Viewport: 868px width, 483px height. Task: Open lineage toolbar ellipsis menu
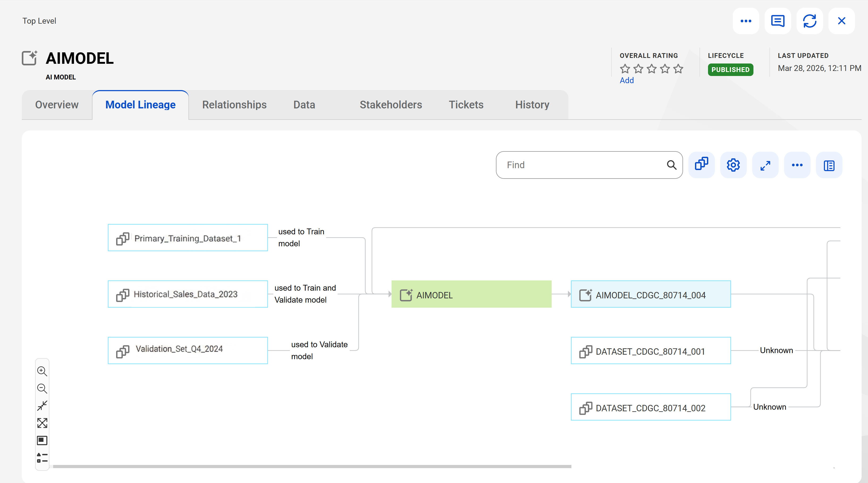tap(797, 165)
